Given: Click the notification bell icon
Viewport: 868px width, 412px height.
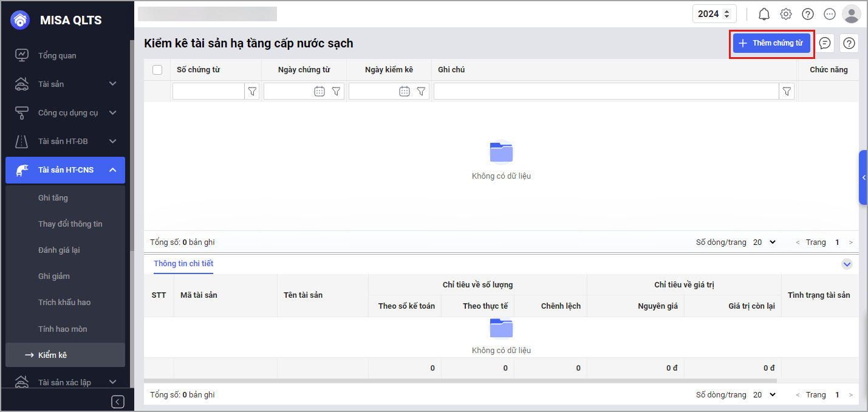Looking at the screenshot, I should pos(764,14).
